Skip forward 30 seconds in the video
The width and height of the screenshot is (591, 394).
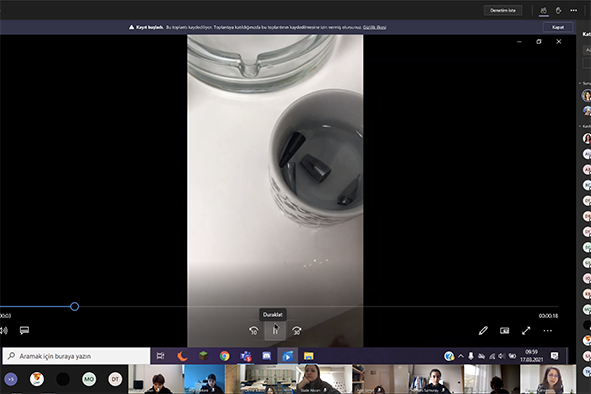coord(297,331)
